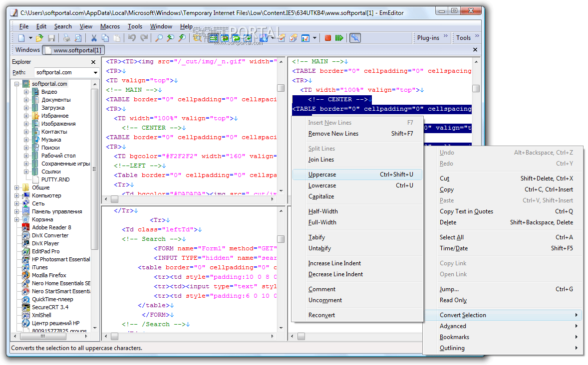Image resolution: width=588 pixels, height=365 pixels.
Task: Click the green Run macro icon
Action: click(x=339, y=38)
